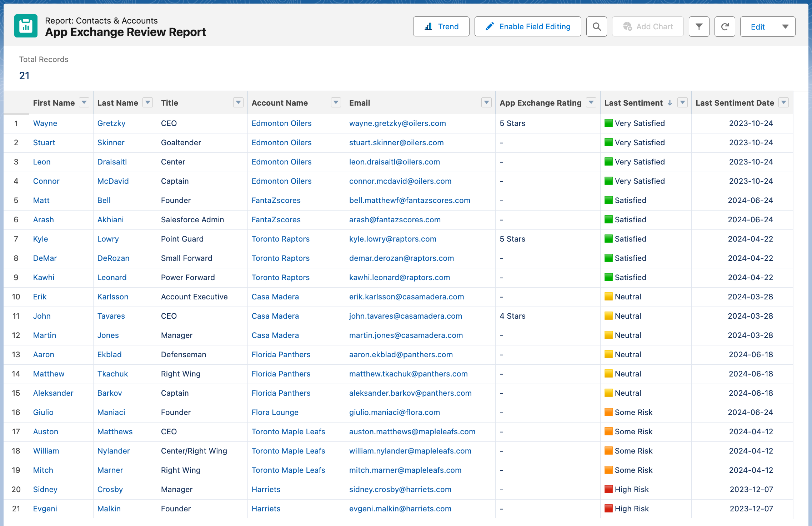812x526 pixels.
Task: Open App Exchange Rating column menu arrow
Action: point(591,102)
